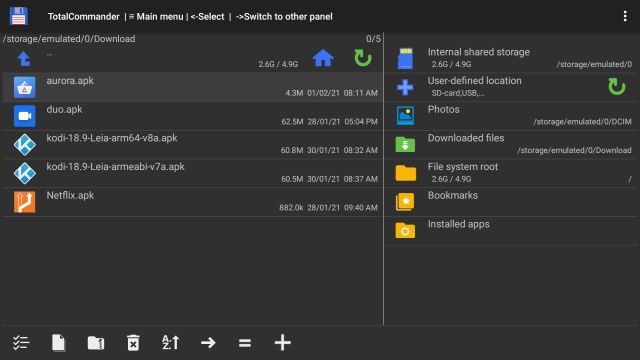Select kodi-18.9-Leia-armeabi-v7a.apk file name
Screen dimensions: 640x360
tap(116, 167)
